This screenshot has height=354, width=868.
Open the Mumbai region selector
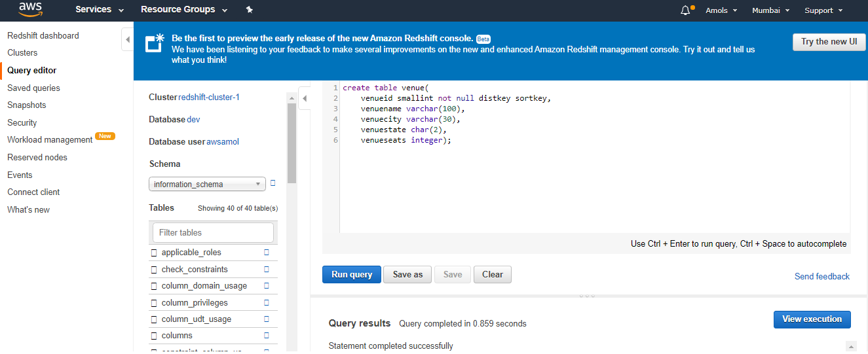[770, 10]
